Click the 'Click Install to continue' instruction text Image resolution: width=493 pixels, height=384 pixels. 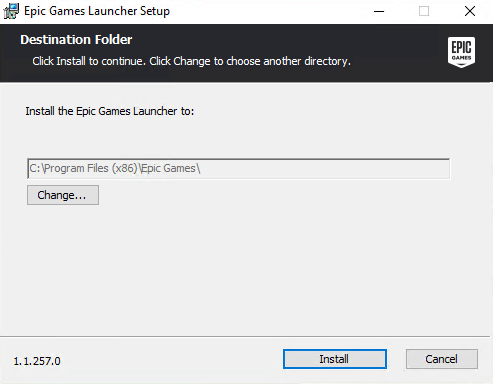click(89, 61)
